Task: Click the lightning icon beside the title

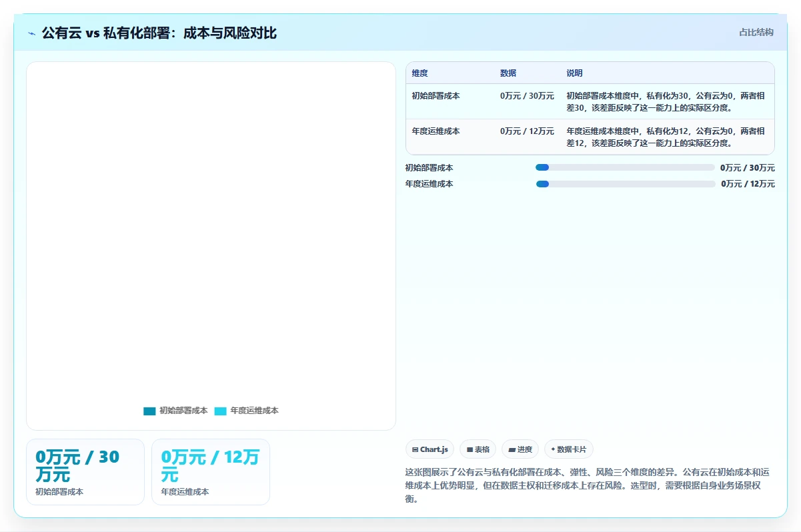Action: (x=31, y=33)
